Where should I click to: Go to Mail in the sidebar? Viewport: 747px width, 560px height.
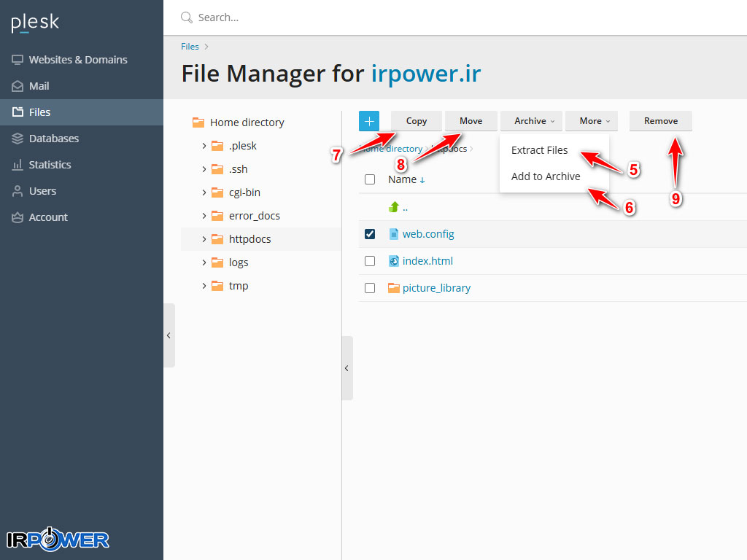[39, 86]
